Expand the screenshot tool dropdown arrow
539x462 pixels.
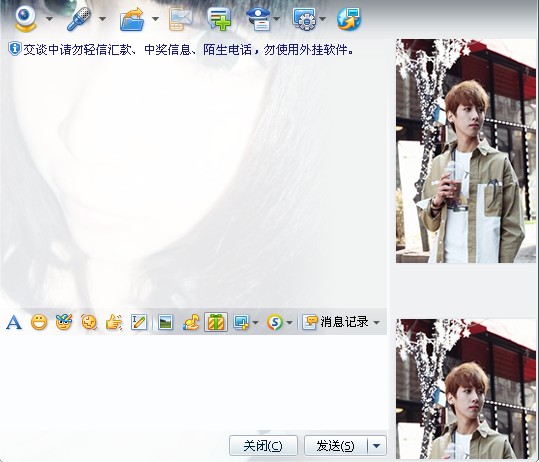pos(255,322)
